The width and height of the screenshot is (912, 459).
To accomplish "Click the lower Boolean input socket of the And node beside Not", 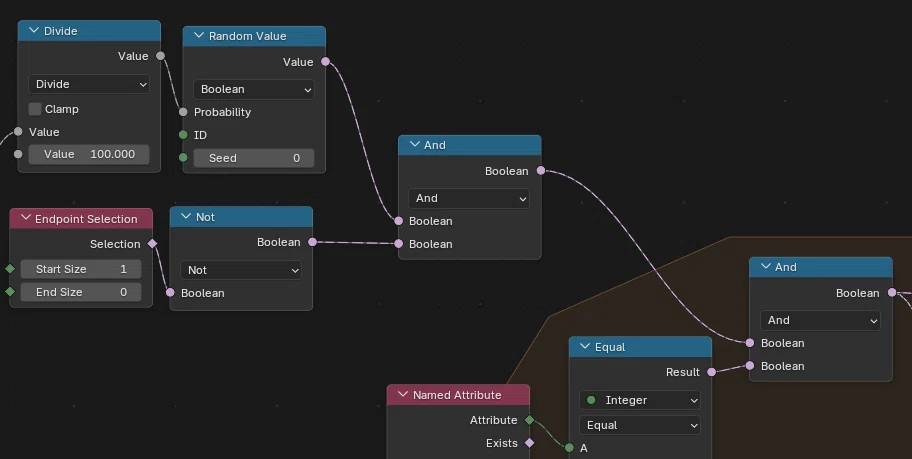I will 398,244.
